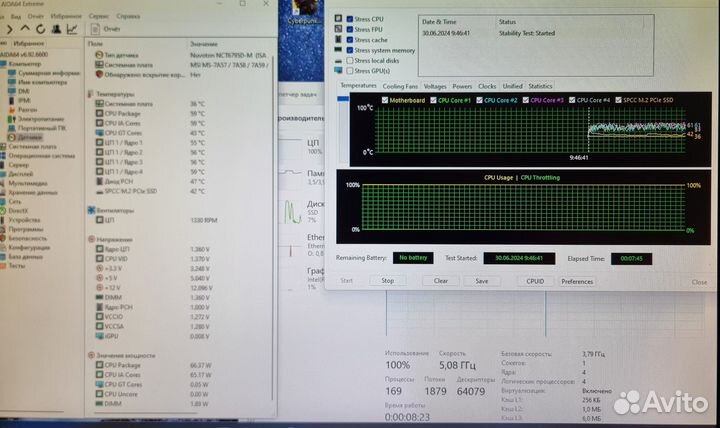
Task: Uncheck the Stress cache checkbox
Action: (350, 40)
